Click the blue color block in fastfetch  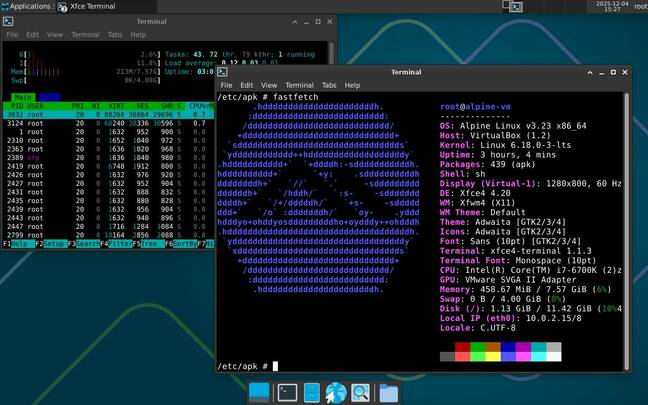pos(508,347)
